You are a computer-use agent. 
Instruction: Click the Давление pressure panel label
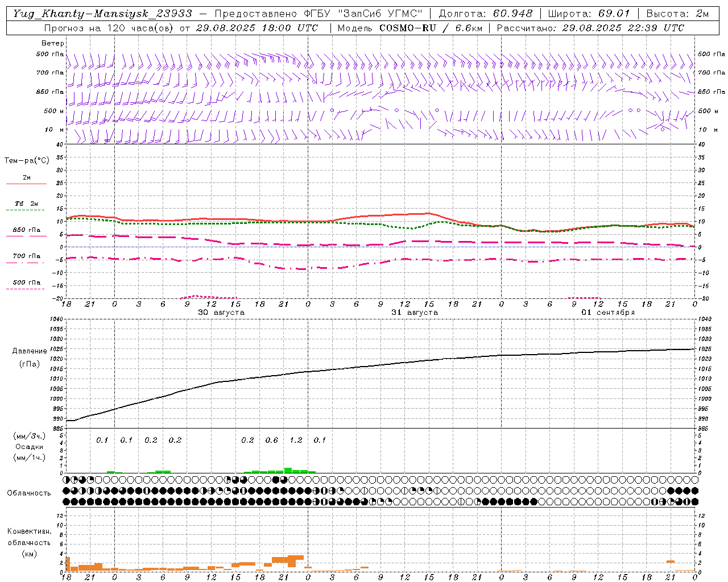coord(30,351)
